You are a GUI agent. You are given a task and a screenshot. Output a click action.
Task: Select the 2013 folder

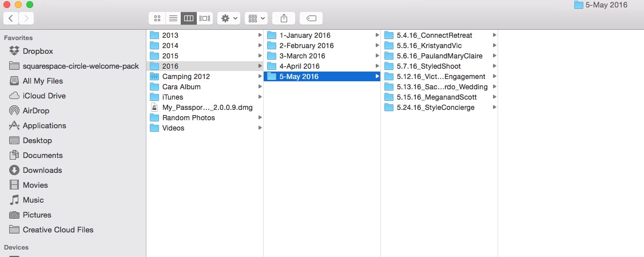tap(205, 35)
